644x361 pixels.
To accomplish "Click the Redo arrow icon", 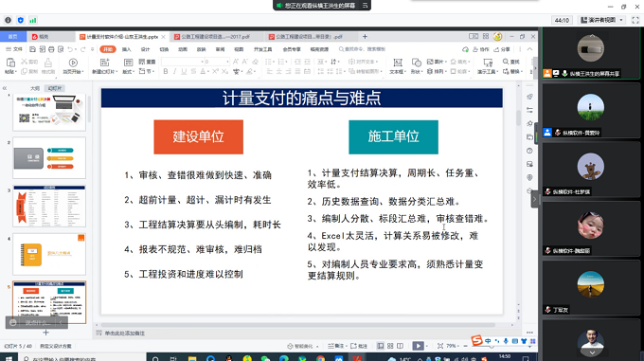I will click(83, 49).
